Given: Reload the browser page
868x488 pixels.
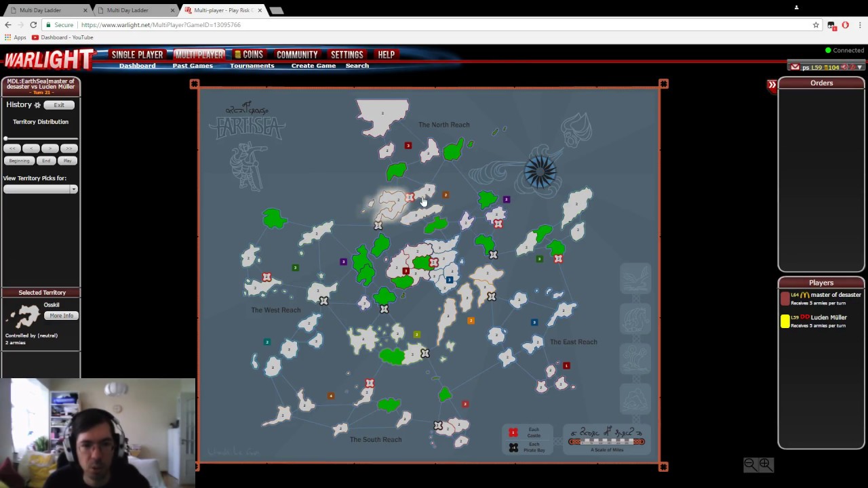Looking at the screenshot, I should click(x=33, y=24).
